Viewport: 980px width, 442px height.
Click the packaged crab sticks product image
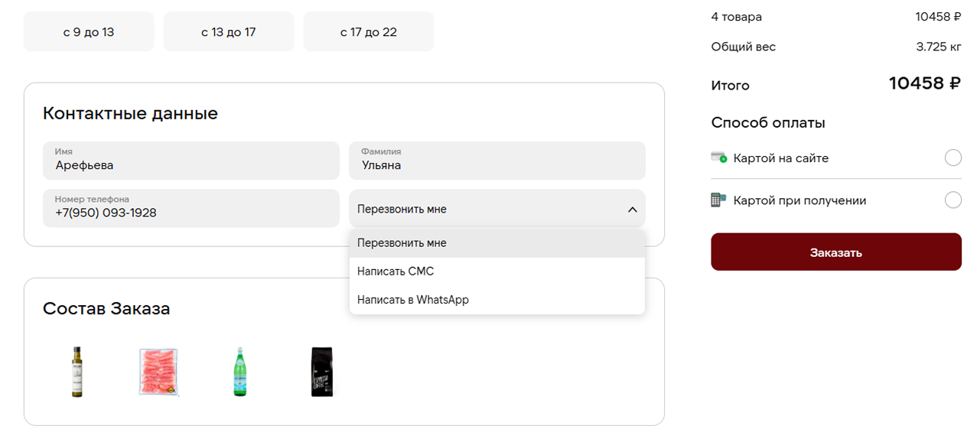158,372
